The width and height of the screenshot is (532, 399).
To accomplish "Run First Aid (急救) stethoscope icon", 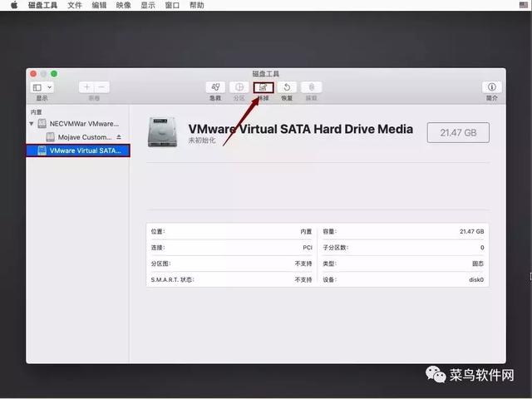I will (x=215, y=87).
